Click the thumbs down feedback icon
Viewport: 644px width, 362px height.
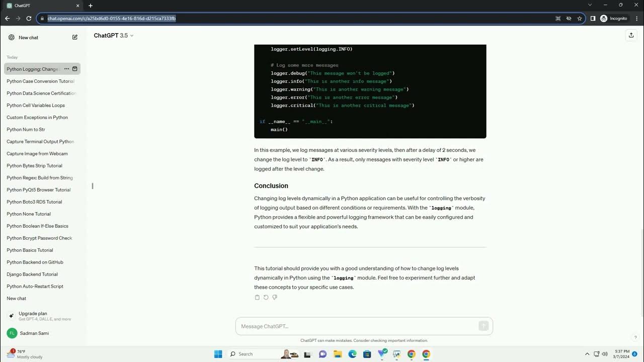[x=275, y=297]
